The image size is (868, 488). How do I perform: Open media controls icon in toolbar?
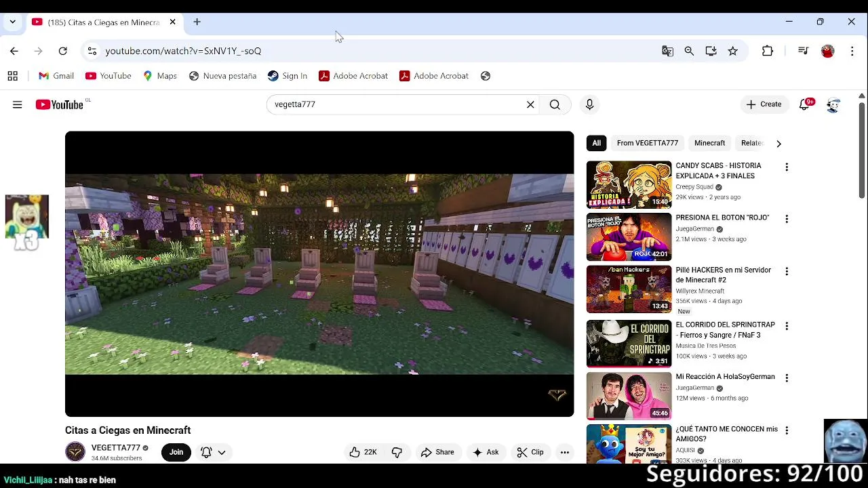(x=804, y=51)
